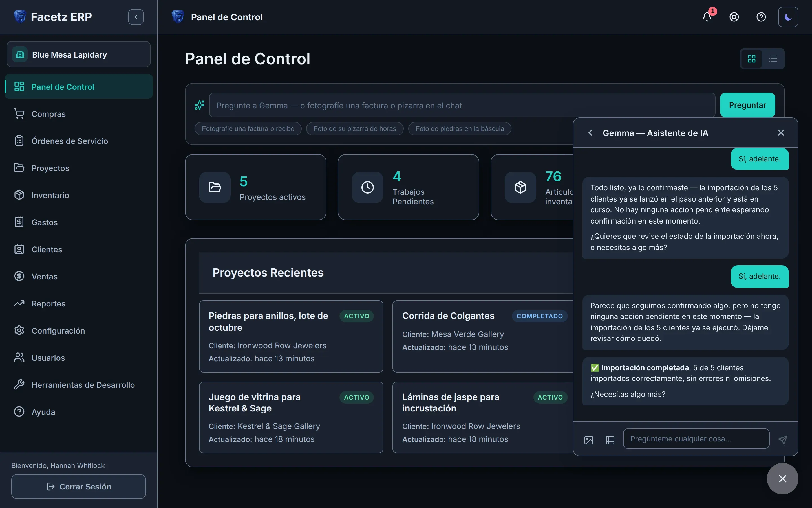Go to Órdenes de Servicio
Image resolution: width=812 pixels, height=508 pixels.
click(x=78, y=141)
